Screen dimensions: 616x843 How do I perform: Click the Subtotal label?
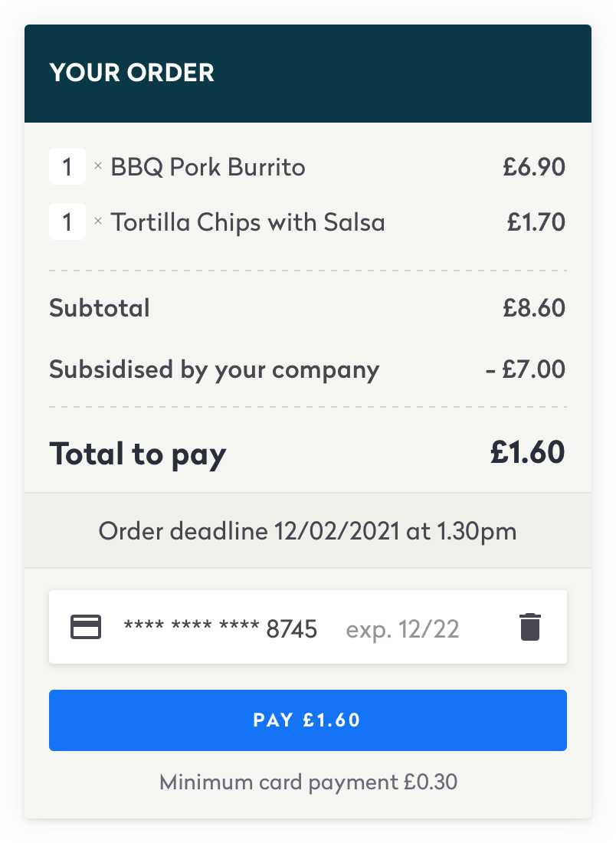pos(100,308)
